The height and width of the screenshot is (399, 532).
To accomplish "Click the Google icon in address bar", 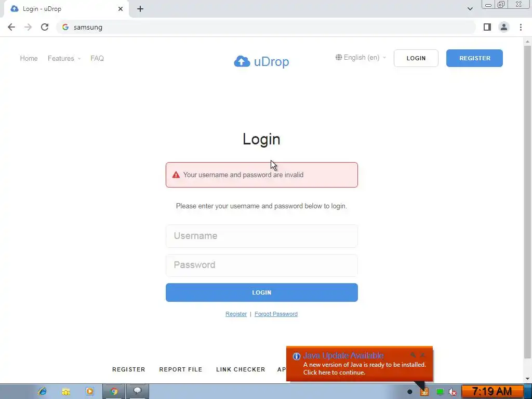I will [65, 27].
